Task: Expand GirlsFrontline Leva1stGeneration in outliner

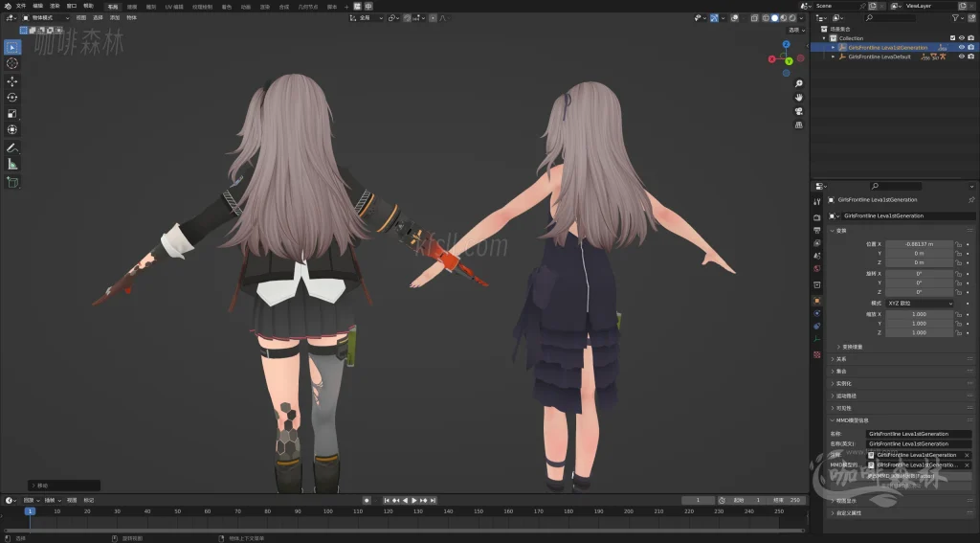Action: pos(834,48)
